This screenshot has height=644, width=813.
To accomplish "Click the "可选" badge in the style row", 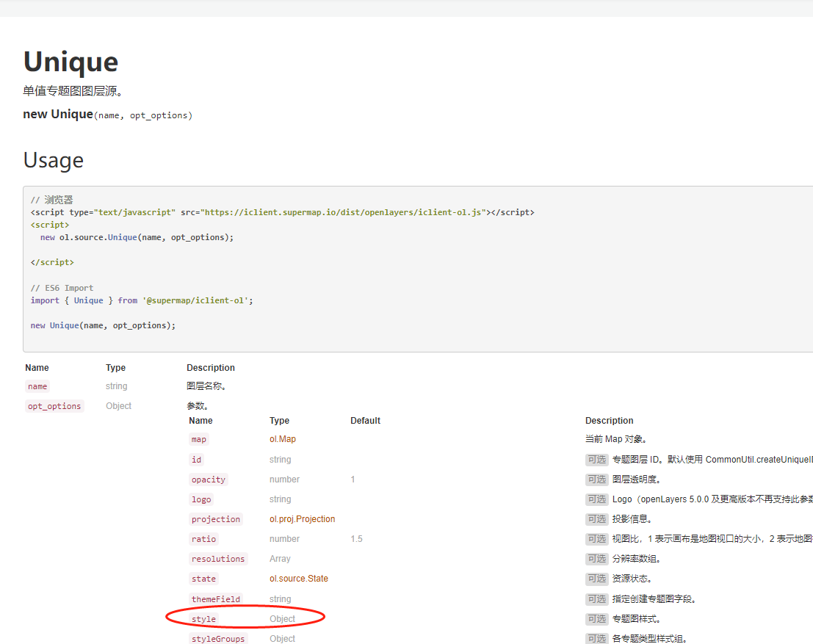I will click(597, 619).
